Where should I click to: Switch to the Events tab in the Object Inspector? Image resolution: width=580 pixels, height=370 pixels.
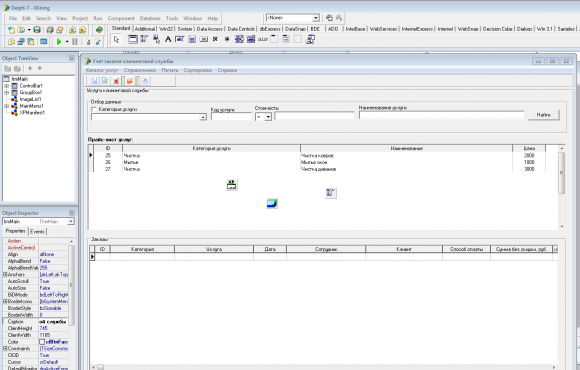[37, 232]
